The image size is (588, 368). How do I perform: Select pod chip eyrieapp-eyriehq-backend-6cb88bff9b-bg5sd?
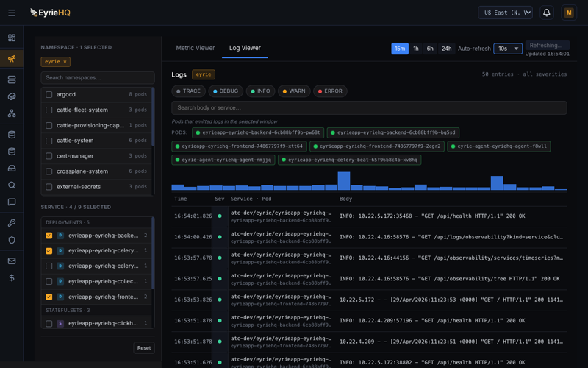pyautogui.click(x=393, y=132)
